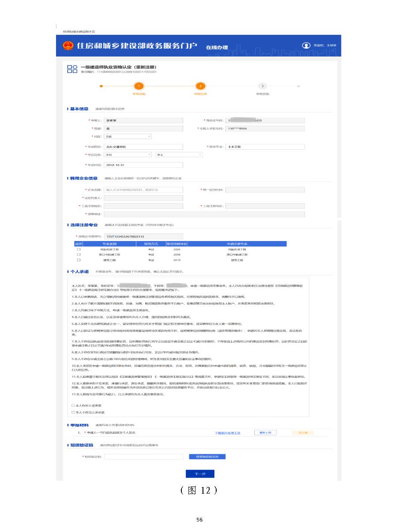Open the degree dropdown showing 学士
This screenshot has height=532, width=398.
(x=179, y=155)
